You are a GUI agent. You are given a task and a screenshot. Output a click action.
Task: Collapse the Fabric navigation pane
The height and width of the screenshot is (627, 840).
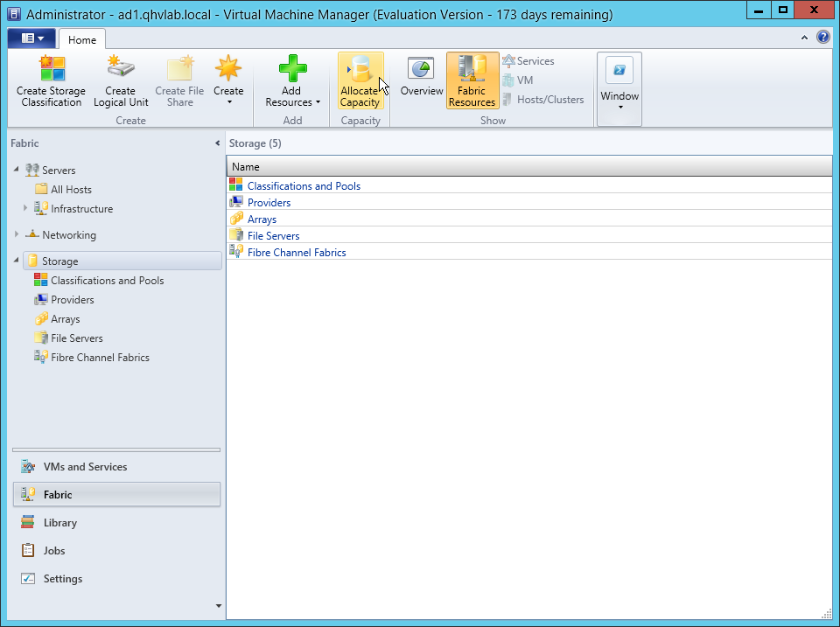pyautogui.click(x=217, y=143)
